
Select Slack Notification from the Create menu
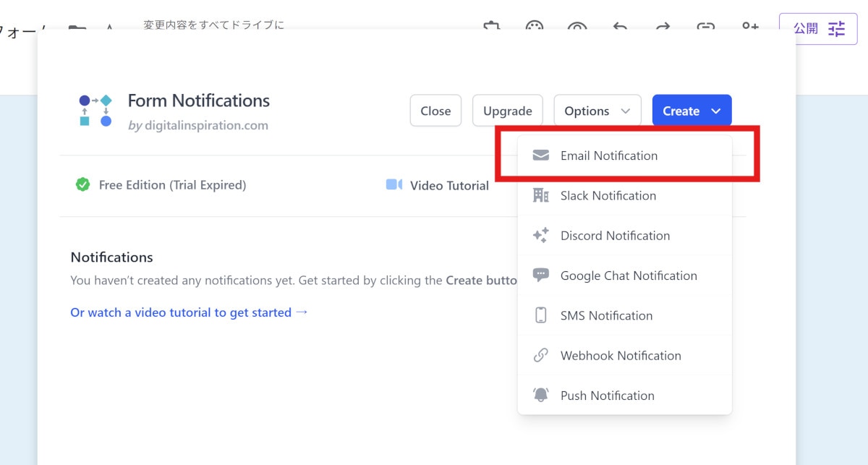tap(608, 195)
